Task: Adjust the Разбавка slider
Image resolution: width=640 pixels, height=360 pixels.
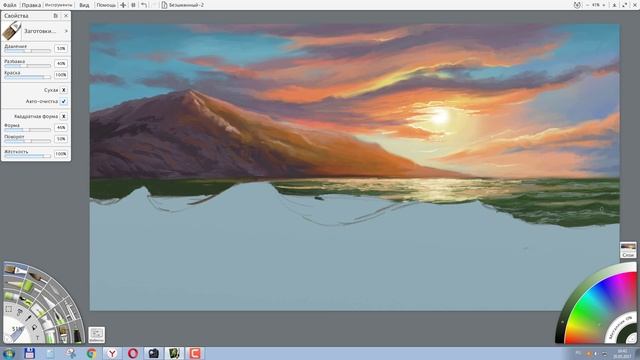Action: (x=27, y=66)
